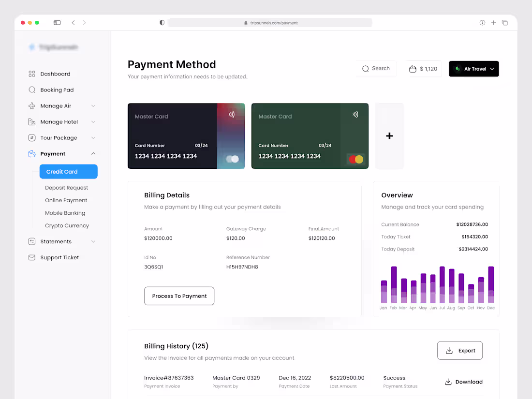Click the Success payment status

click(x=394, y=378)
